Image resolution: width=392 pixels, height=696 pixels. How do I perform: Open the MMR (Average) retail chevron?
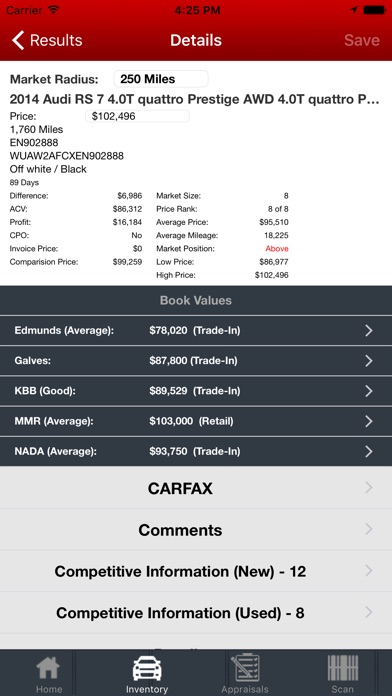[x=368, y=421]
